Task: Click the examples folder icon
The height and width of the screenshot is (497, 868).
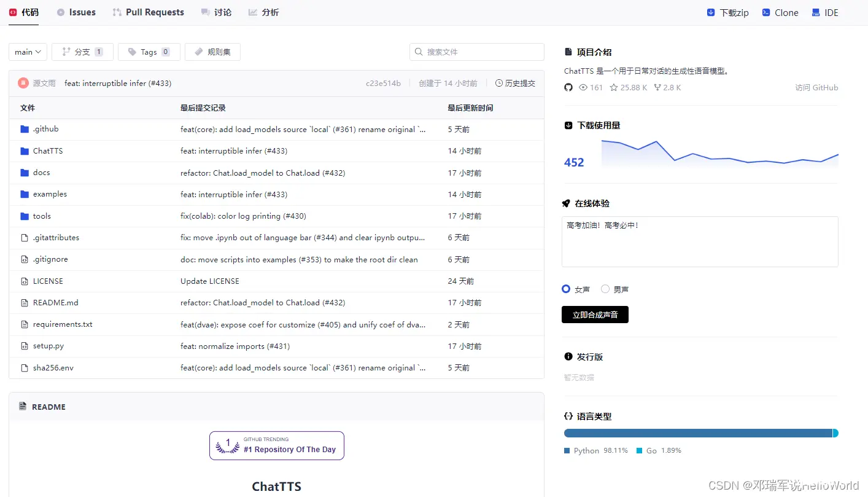Action: 25,194
